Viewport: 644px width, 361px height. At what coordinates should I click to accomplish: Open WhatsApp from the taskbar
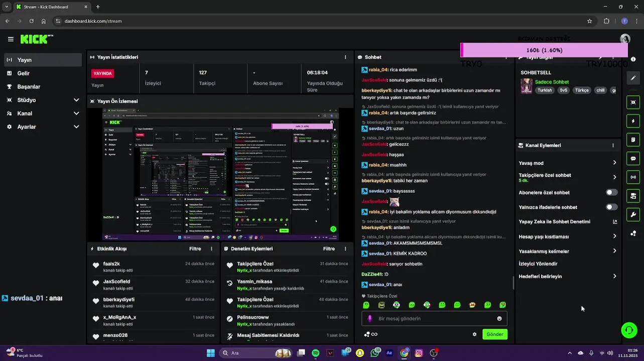click(x=374, y=353)
